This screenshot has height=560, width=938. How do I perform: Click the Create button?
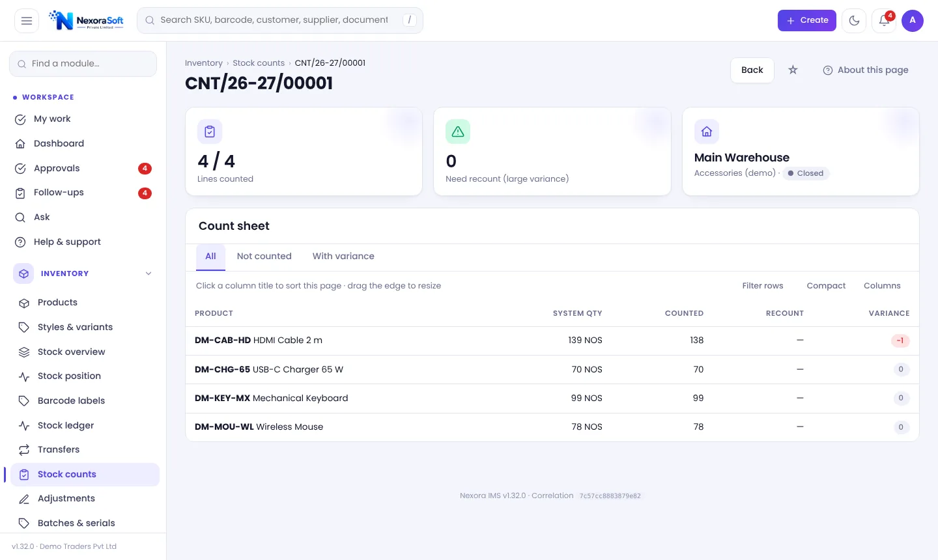pyautogui.click(x=807, y=21)
